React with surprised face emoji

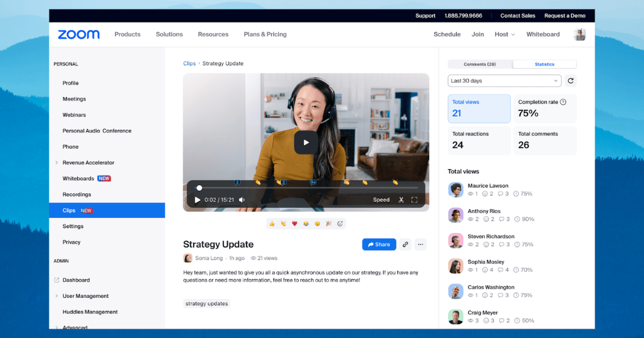coord(317,224)
